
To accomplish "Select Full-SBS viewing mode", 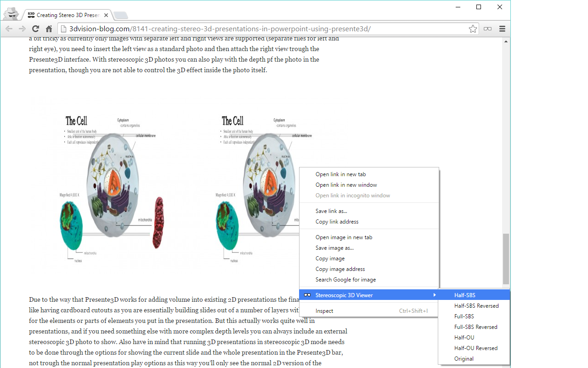I will tap(474, 316).
